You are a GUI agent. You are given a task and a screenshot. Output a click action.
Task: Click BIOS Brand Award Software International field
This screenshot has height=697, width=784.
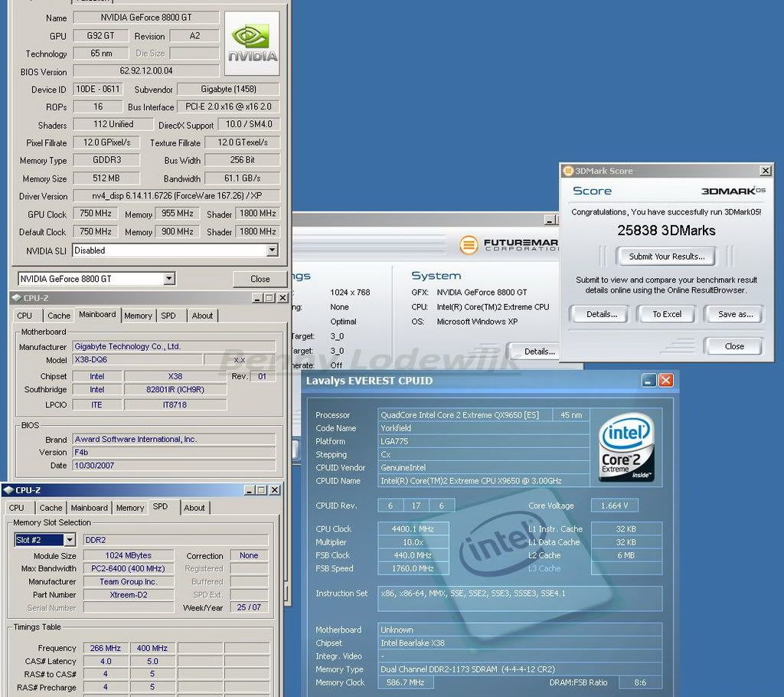point(174,440)
